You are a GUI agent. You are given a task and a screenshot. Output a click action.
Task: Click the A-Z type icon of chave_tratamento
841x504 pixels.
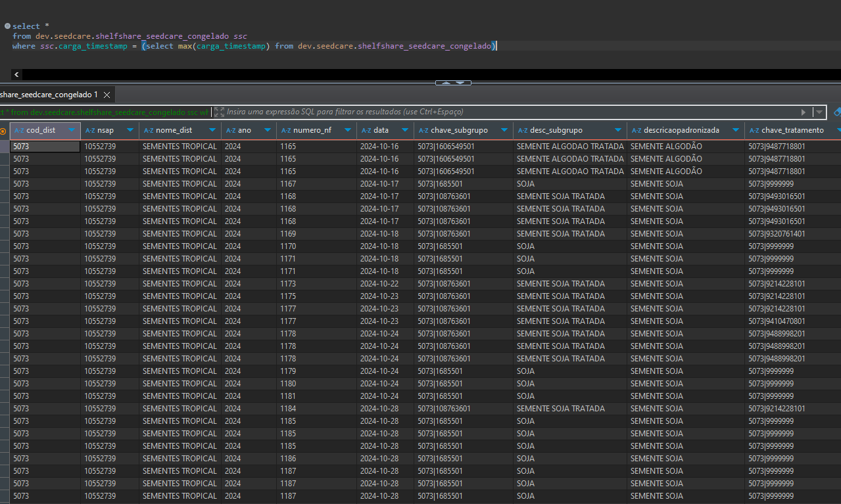(754, 131)
